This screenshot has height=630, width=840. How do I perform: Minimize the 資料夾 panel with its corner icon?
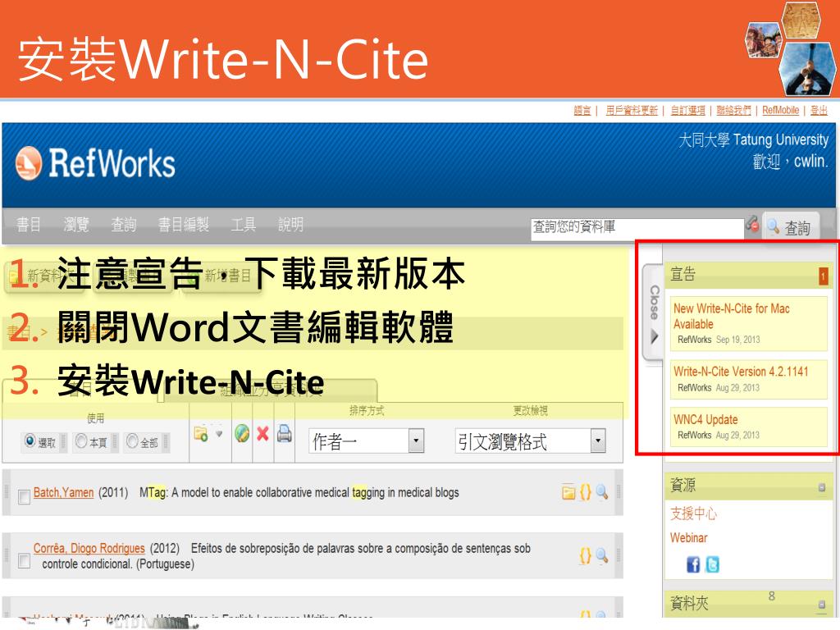[x=822, y=605]
